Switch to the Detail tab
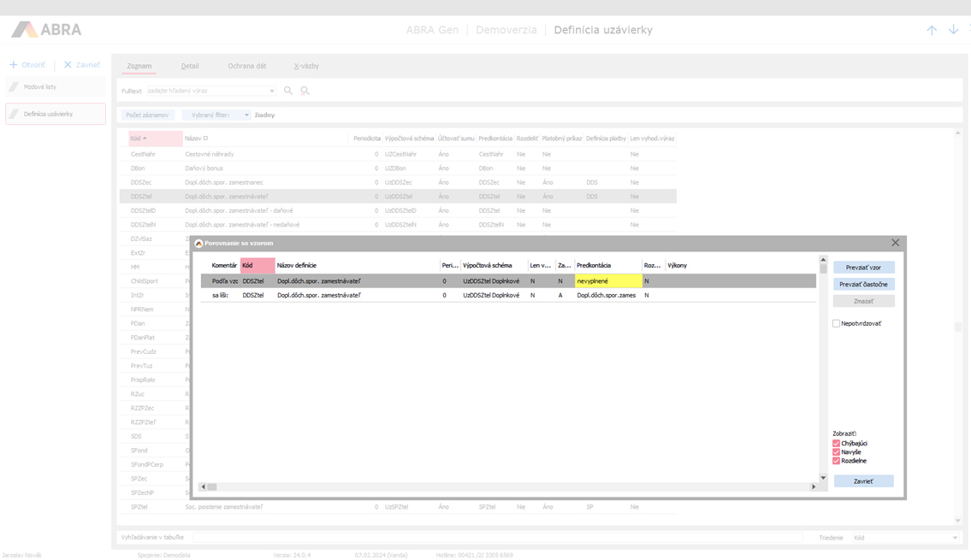 [x=190, y=66]
